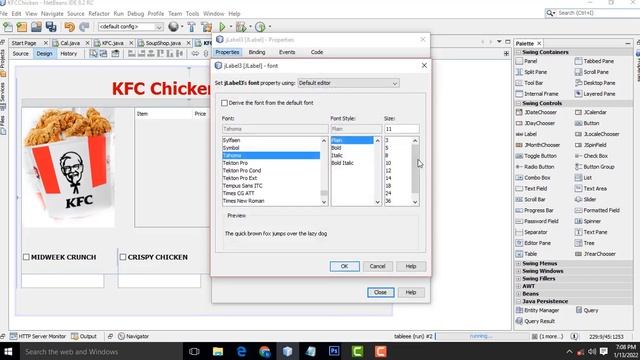Click OK in the font dialog

tap(344, 267)
